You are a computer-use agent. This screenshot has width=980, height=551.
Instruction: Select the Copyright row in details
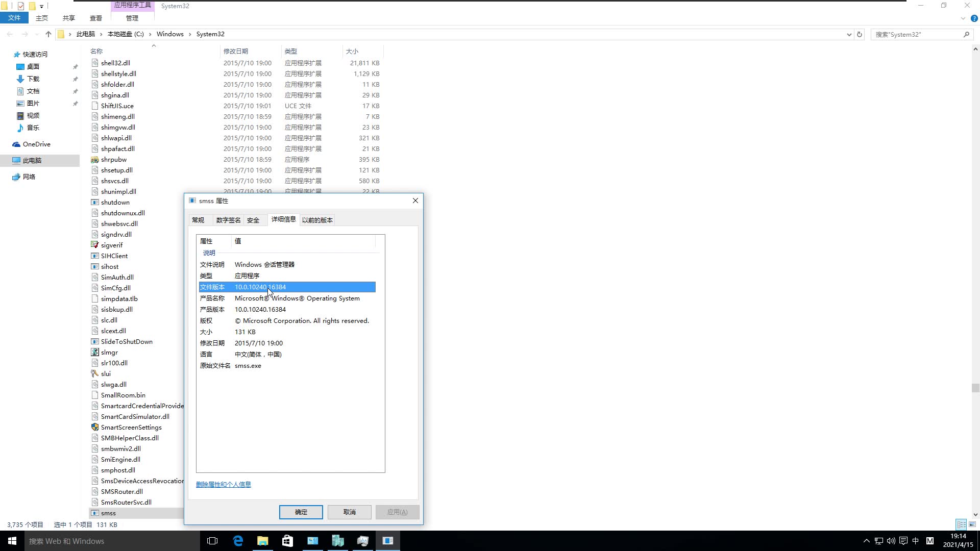coord(287,321)
